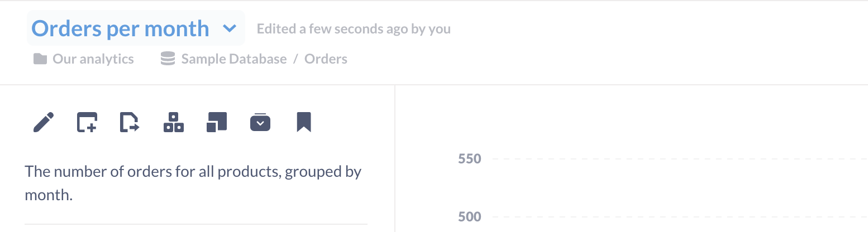Click the archive icon
Screen dimensions: 868x232
coord(260,122)
